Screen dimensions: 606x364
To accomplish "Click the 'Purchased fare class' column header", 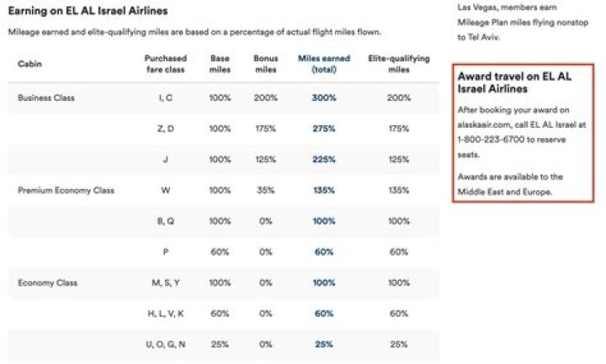I will tap(165, 64).
